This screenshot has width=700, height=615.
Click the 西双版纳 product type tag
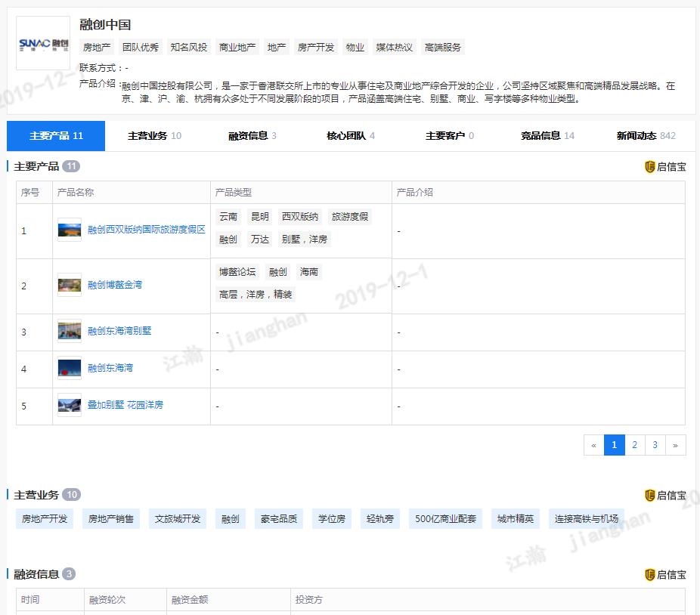pyautogui.click(x=300, y=216)
